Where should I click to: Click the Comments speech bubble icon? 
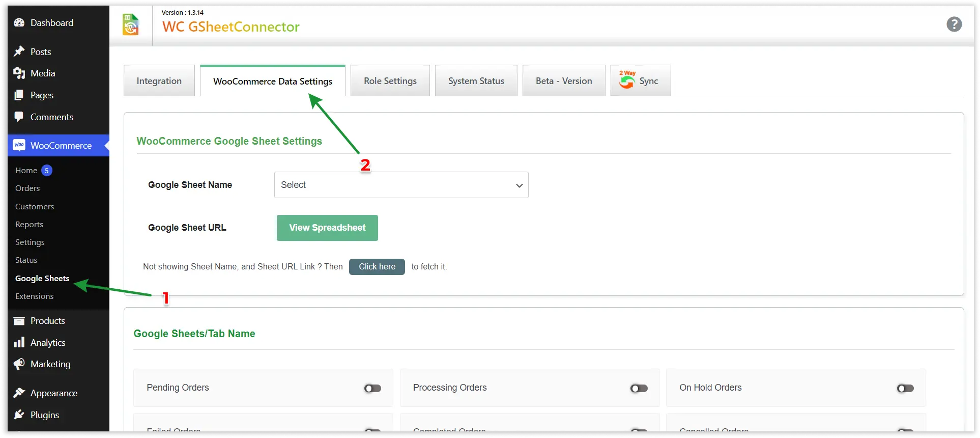(x=19, y=117)
